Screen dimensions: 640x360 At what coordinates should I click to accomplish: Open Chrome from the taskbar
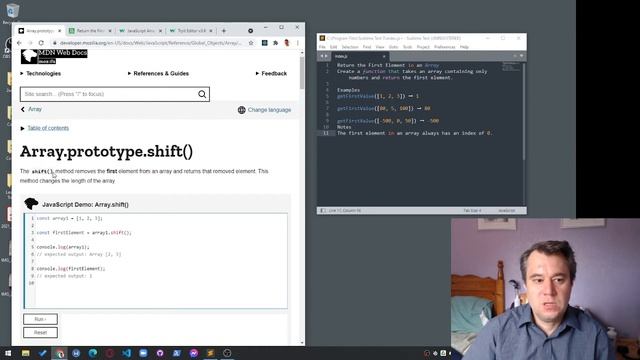coord(60,353)
